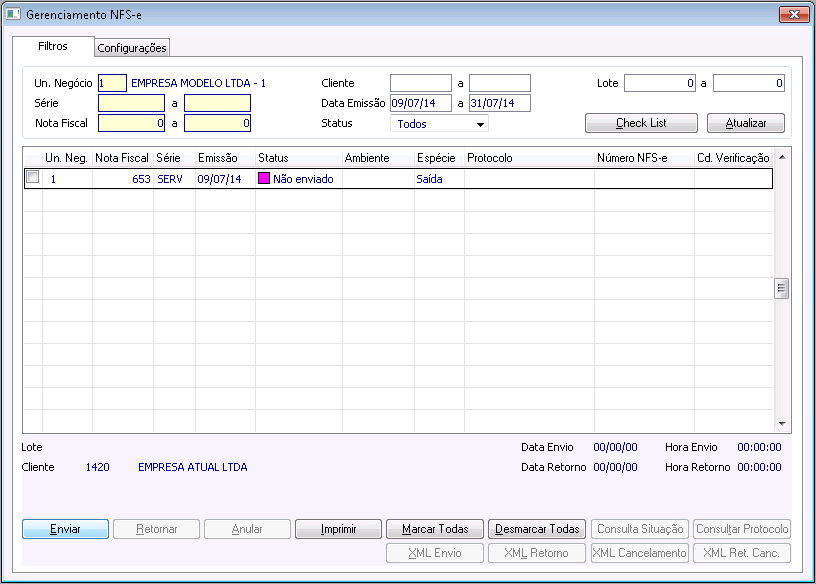Click the window icon beside Gerenciamento NFS-e title

12,14
